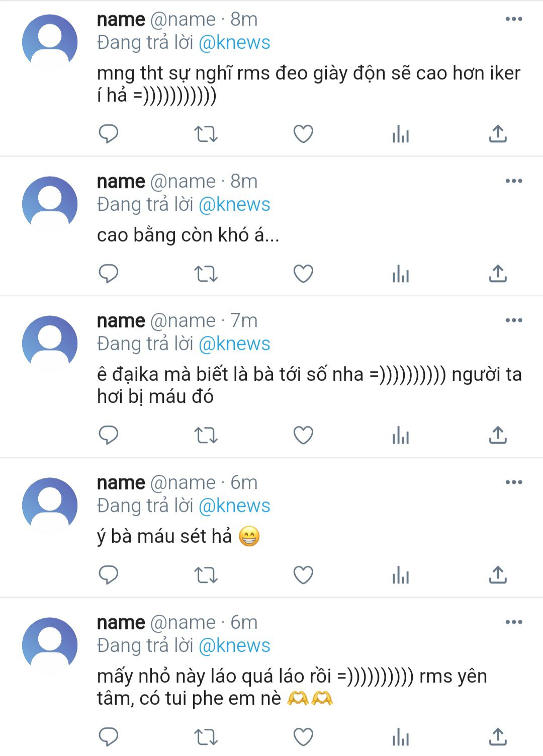Open author name on 'mấy nhỏ này' tweet
The width and height of the screenshot is (543, 756).
[x=121, y=623]
